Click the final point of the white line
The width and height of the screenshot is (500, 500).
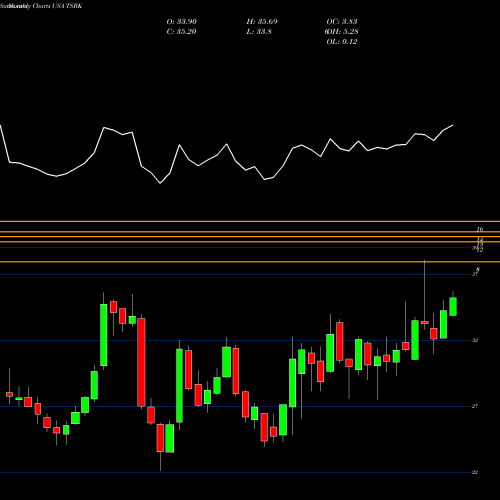(x=453, y=125)
